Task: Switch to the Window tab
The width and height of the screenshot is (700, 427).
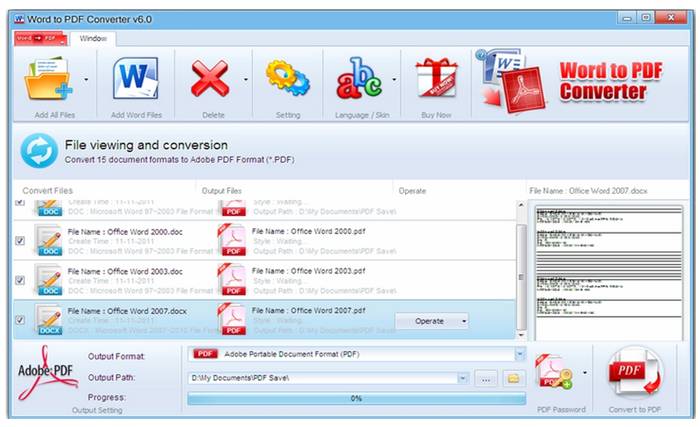Action: 93,38
